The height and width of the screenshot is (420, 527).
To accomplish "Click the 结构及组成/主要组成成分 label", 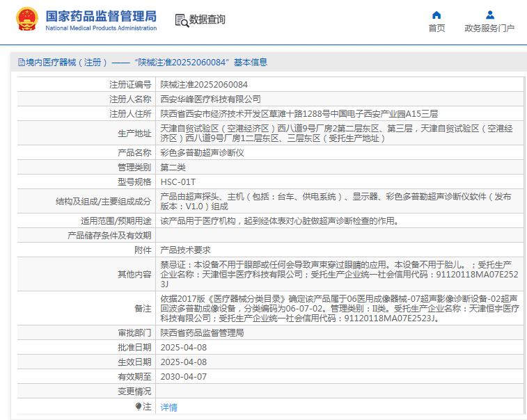I will 104,202.
